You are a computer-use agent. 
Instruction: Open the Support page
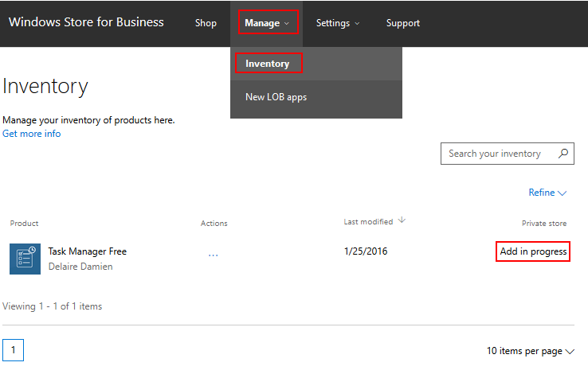coord(402,23)
